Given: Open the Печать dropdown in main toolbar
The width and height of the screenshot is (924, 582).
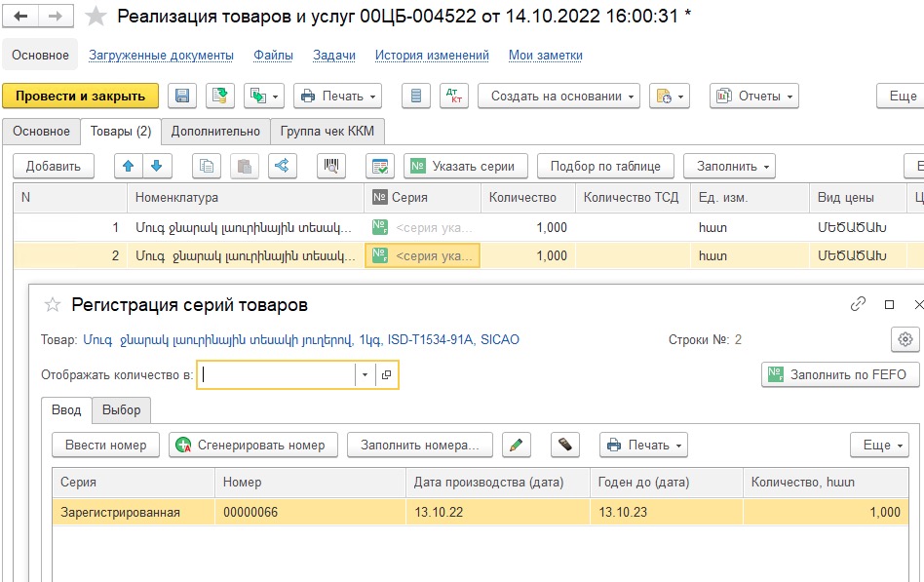Looking at the screenshot, I should click(337, 97).
